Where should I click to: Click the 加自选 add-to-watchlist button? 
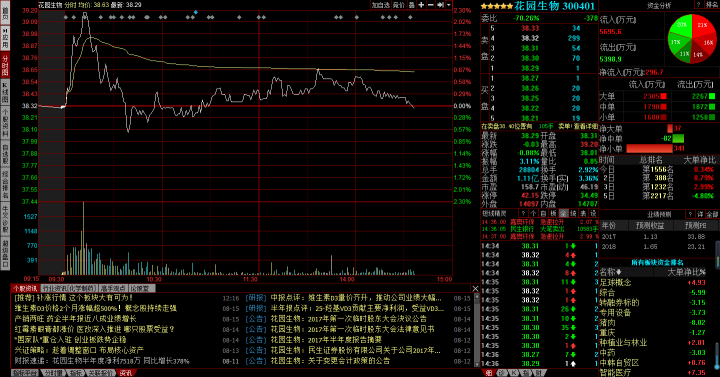[x=381, y=5]
